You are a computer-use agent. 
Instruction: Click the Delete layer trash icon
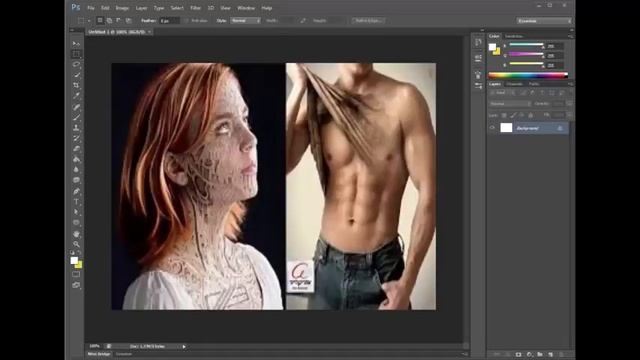click(x=561, y=355)
